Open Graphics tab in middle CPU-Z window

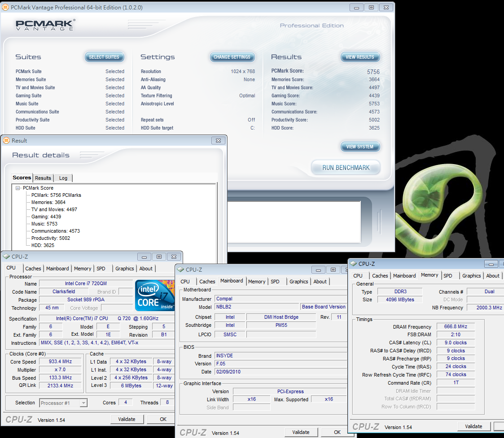(298, 281)
